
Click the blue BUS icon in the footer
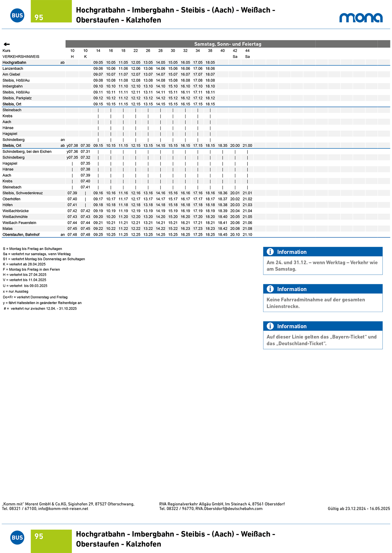[x=17, y=537]
